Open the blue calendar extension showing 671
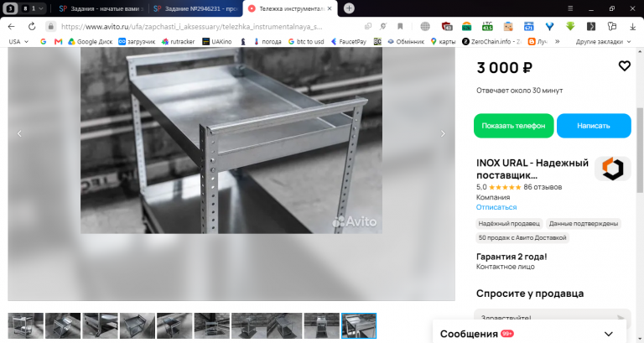Image resolution: width=644 pixels, height=343 pixels. coord(528,27)
